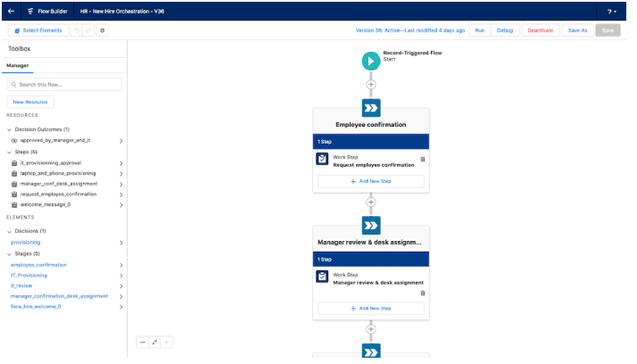Screen dimensions: 637x364
Task: Click the Search this flow field
Action: click(64, 85)
